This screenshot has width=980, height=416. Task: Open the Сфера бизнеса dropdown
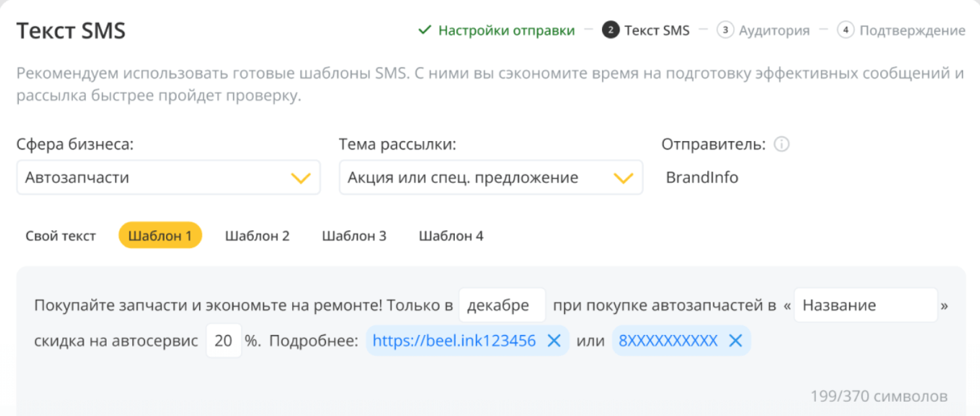point(168,178)
